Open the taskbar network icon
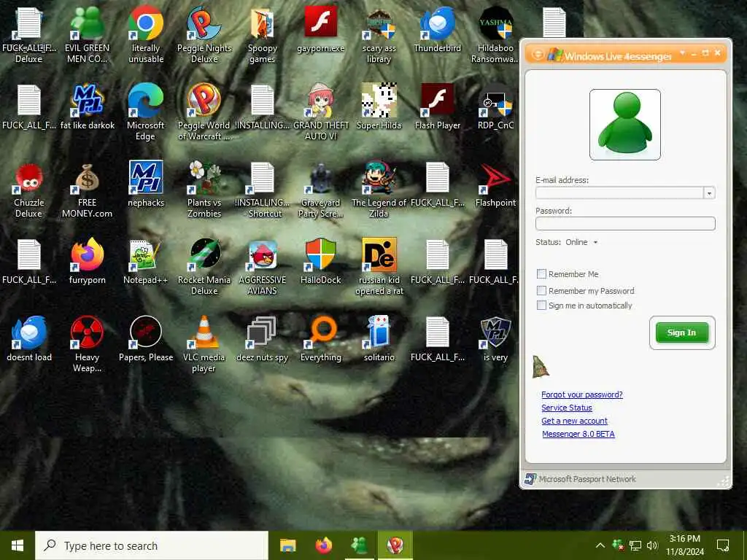 635,545
